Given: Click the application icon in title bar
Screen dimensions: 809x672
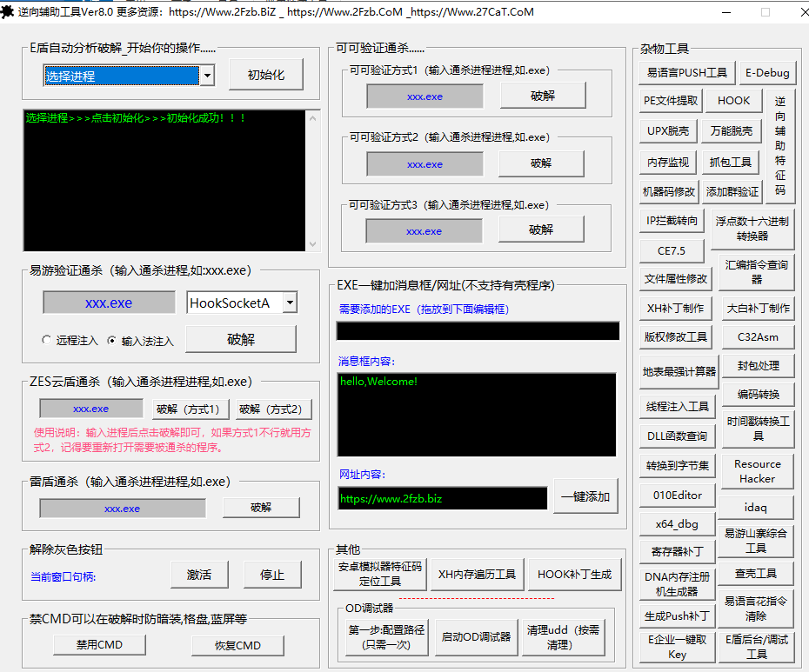Looking at the screenshot, I should click(8, 11).
